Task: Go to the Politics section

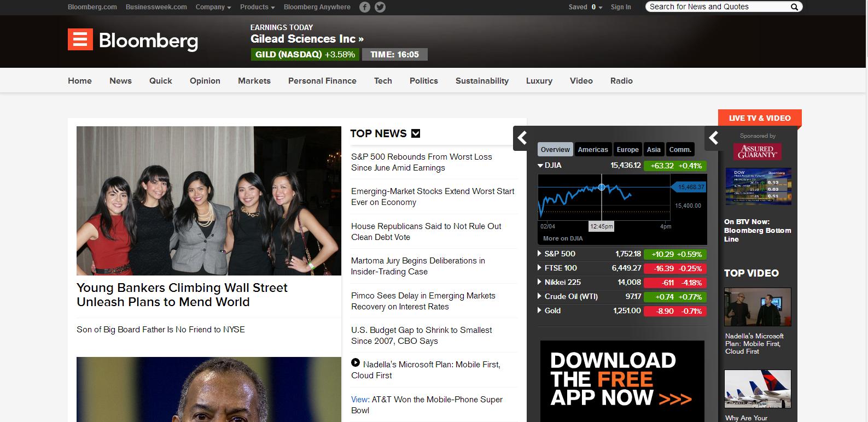Action: coord(424,81)
